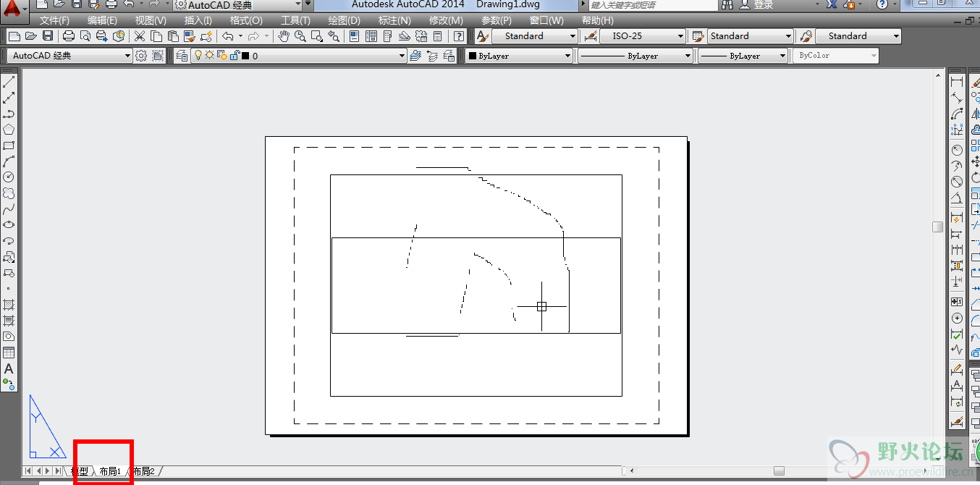Image resolution: width=980 pixels, height=485 pixels.
Task: Open the ByLayer lineweight dropdown
Action: 743,56
